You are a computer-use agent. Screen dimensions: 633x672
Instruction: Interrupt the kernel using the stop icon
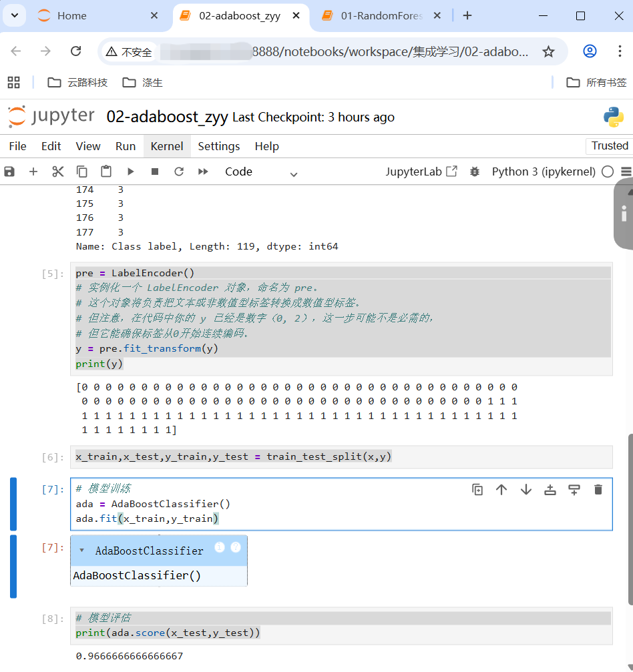[155, 172]
